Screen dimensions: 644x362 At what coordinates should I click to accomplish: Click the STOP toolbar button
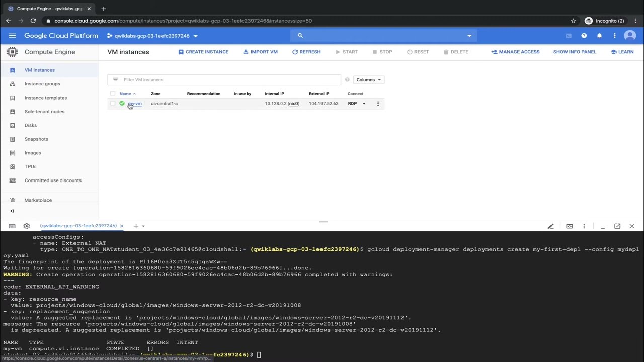(382, 52)
